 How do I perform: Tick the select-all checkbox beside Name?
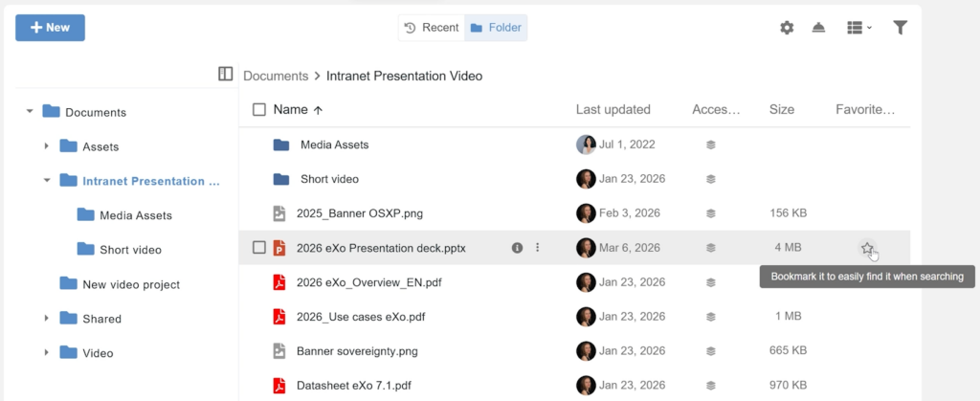pyautogui.click(x=259, y=110)
